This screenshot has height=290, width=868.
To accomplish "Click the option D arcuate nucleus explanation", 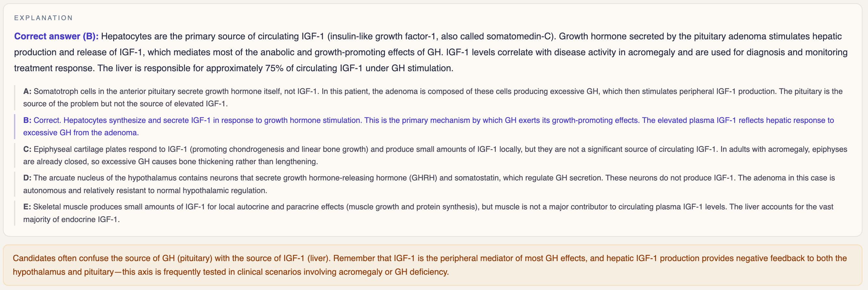I will coord(428,184).
